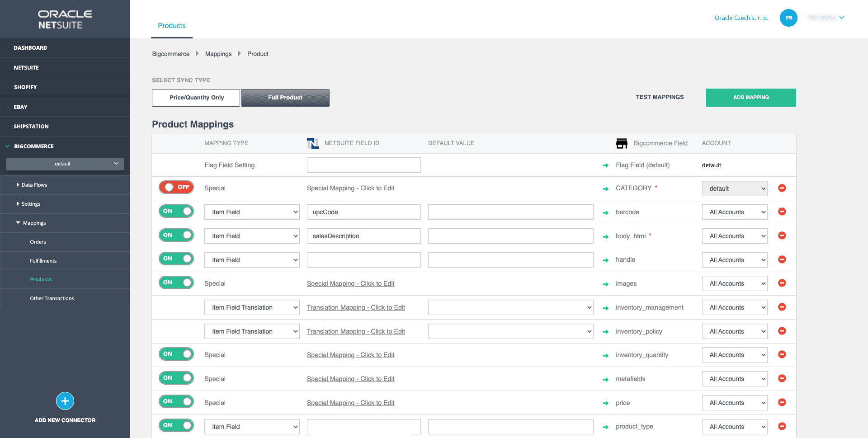Select Full Product sync type
This screenshot has width=868, height=438.
click(x=285, y=98)
